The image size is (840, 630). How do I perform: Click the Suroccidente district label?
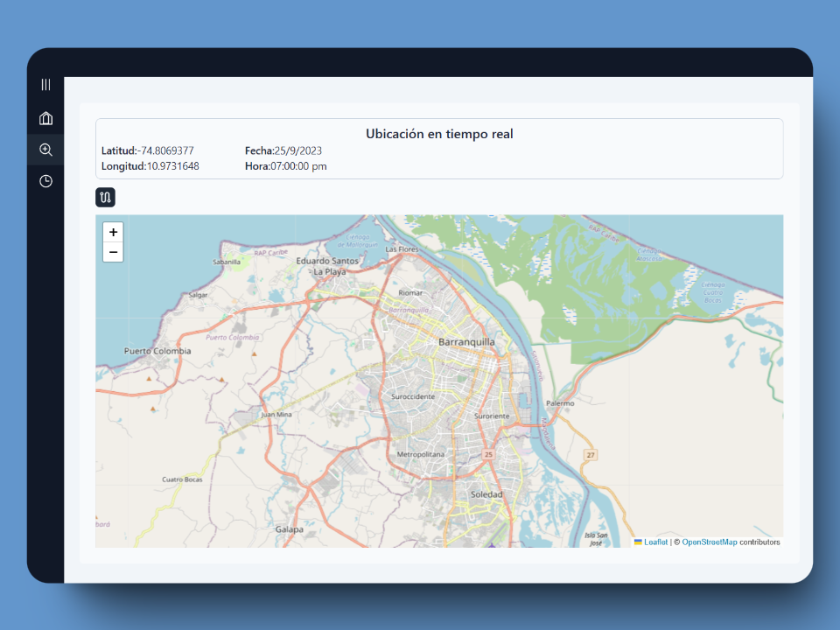tap(414, 396)
